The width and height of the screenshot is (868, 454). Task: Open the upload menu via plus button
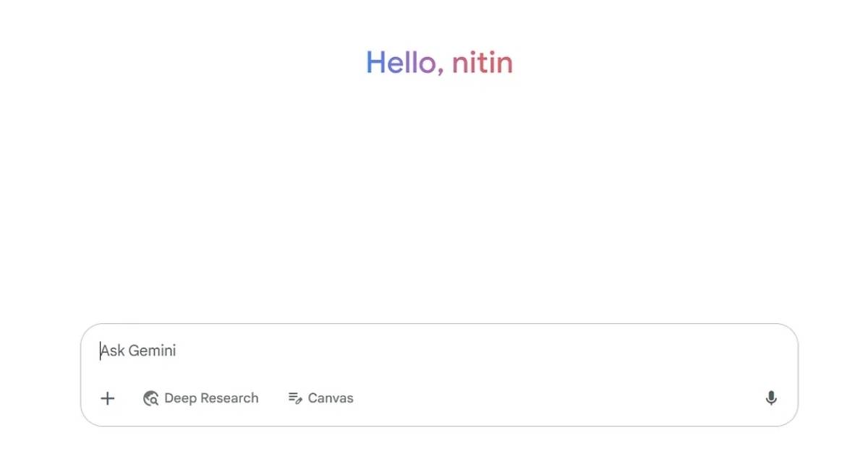(108, 398)
